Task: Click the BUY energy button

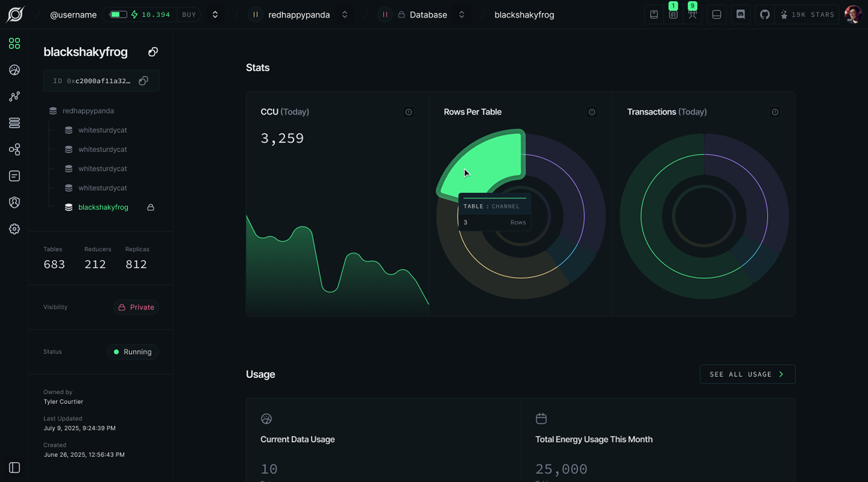Action: 189,15
